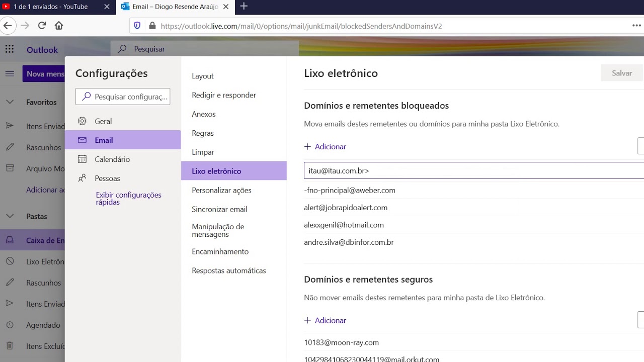Open the Outlook app launcher grid

click(10, 49)
